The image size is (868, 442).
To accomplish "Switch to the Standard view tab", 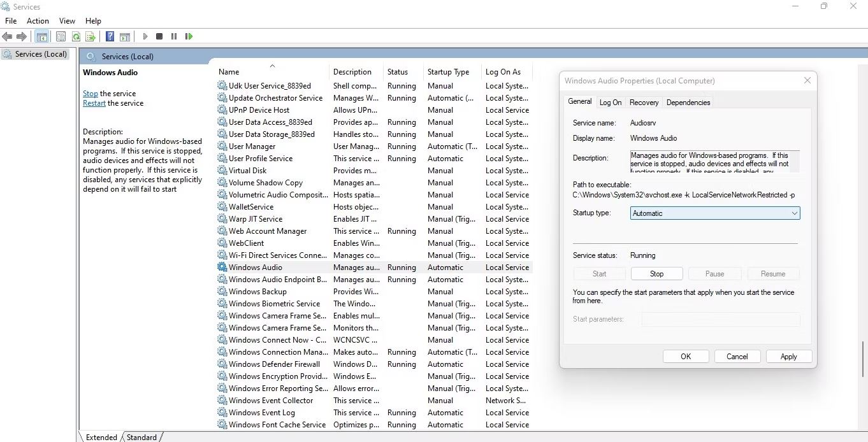I will click(x=141, y=437).
